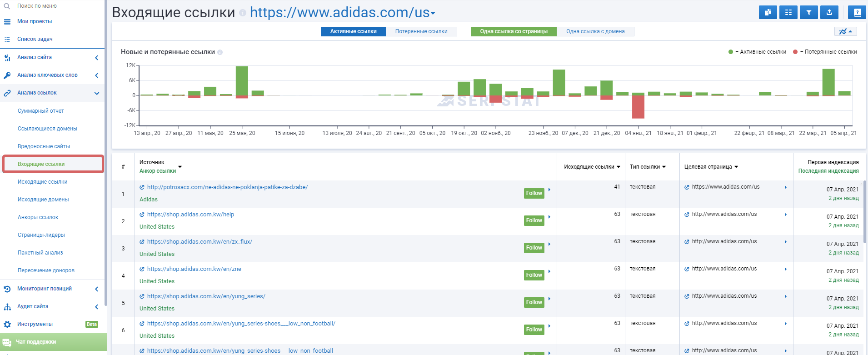Open Анкоры ссылок menu item
Viewport: 868px width, 355px height.
tap(38, 217)
